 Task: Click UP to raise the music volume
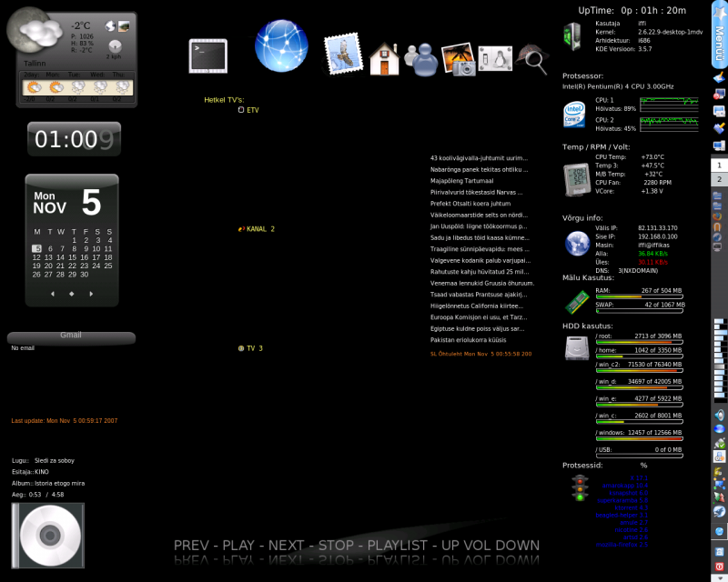pos(450,546)
